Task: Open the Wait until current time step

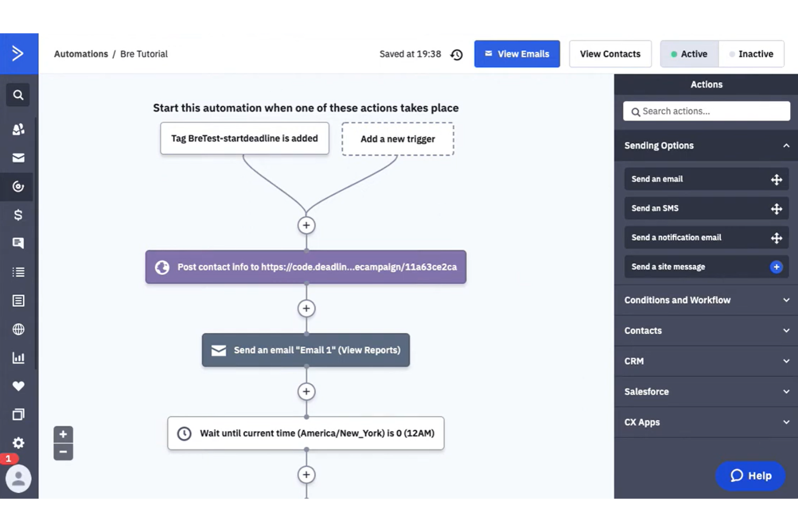Action: tap(306, 433)
